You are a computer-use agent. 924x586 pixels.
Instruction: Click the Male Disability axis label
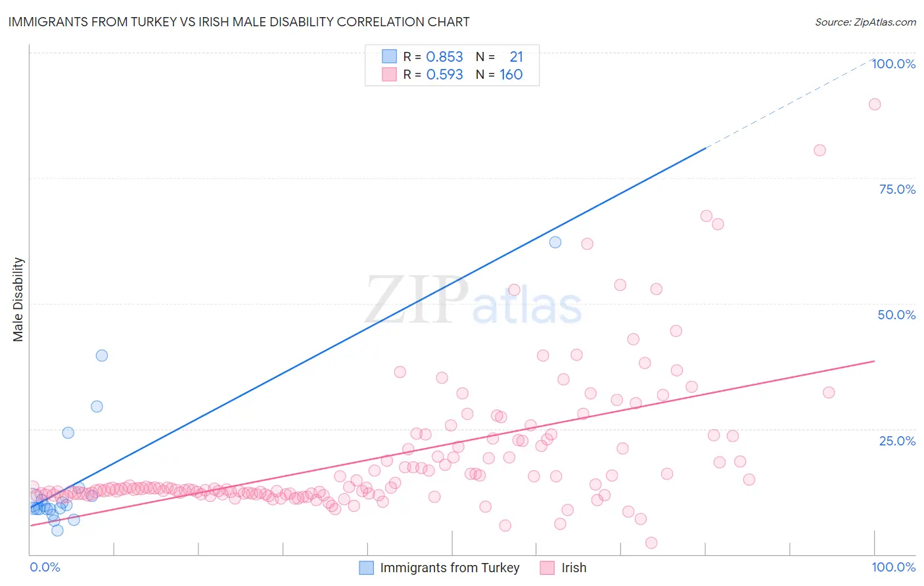tap(18, 300)
